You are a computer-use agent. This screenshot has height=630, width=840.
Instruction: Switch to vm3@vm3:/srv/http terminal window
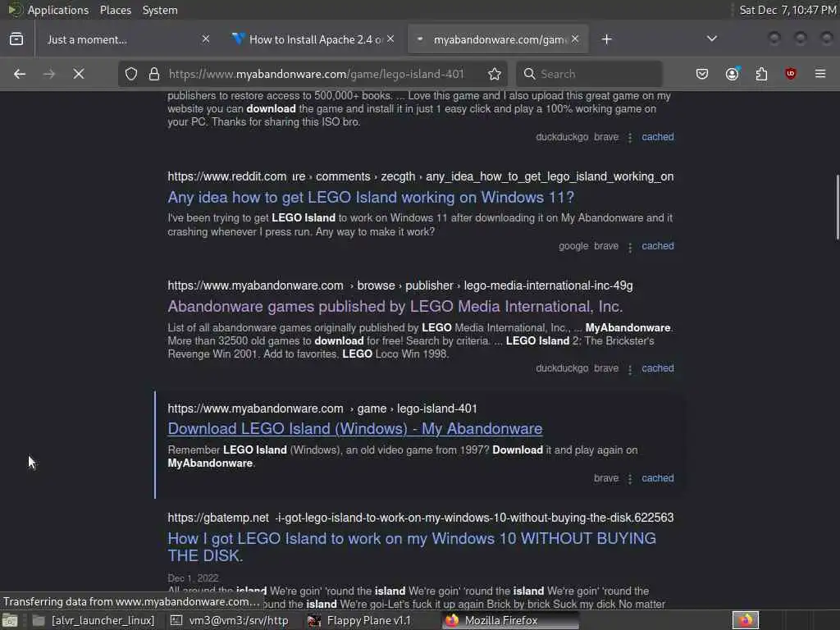[230, 620]
